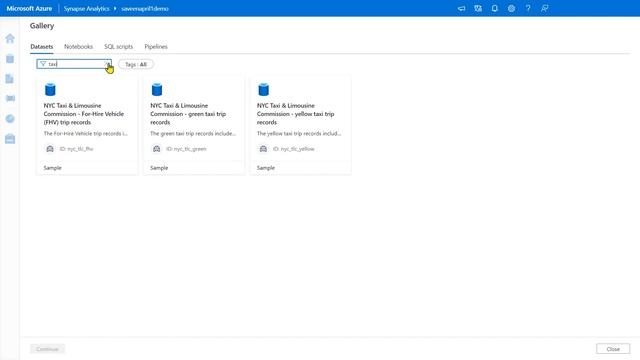
Task: Click the ID nyc_tlc_yellow label
Action: tap(293, 149)
